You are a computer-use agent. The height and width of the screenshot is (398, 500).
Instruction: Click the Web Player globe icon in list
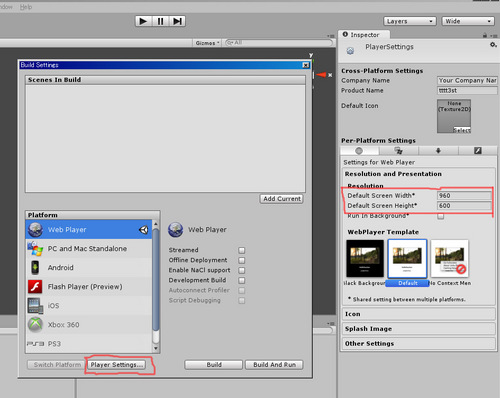point(35,229)
